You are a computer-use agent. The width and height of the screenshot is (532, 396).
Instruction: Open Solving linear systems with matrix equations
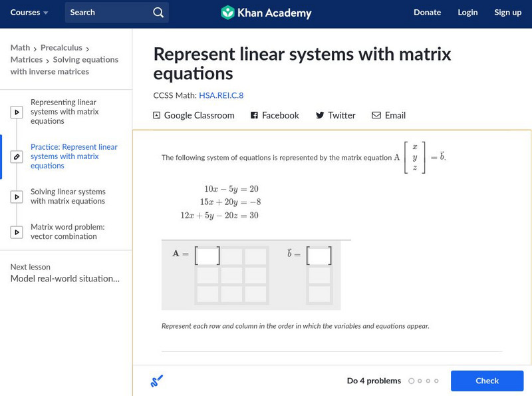(x=68, y=196)
